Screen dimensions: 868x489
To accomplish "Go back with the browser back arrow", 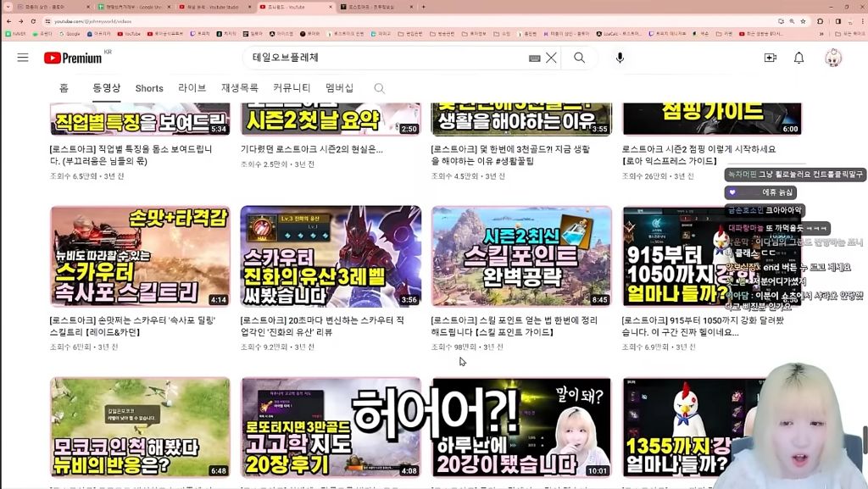I will pos(8,21).
